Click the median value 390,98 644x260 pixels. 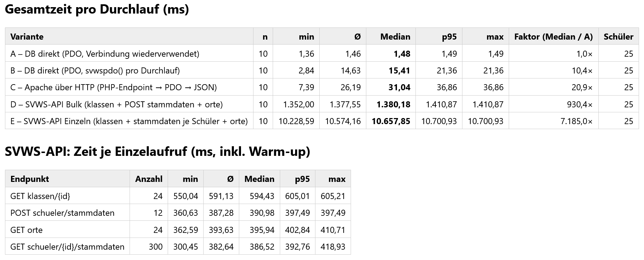262,213
